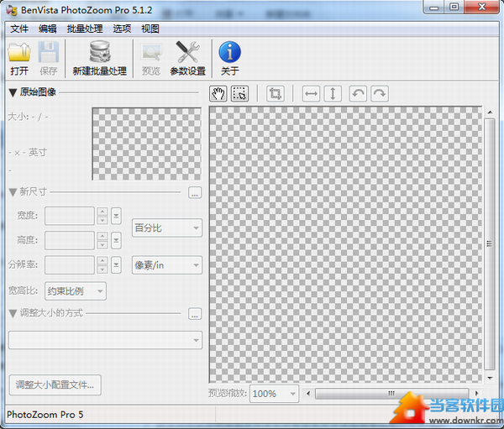Flip image vertically
This screenshot has height=429, width=504.
(x=333, y=94)
